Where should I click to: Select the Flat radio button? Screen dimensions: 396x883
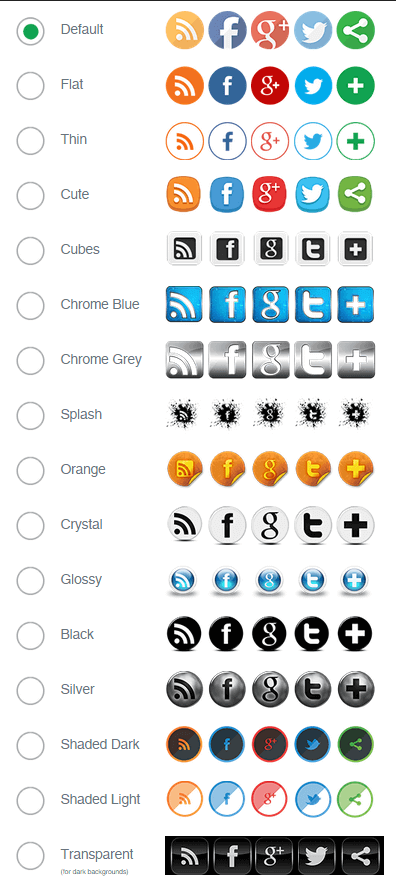pyautogui.click(x=30, y=86)
